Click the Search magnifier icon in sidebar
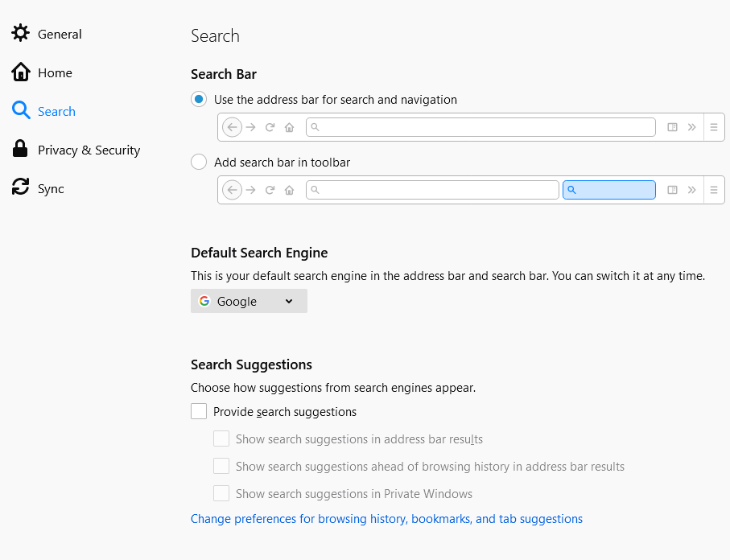This screenshot has height=560, width=730. [21, 111]
